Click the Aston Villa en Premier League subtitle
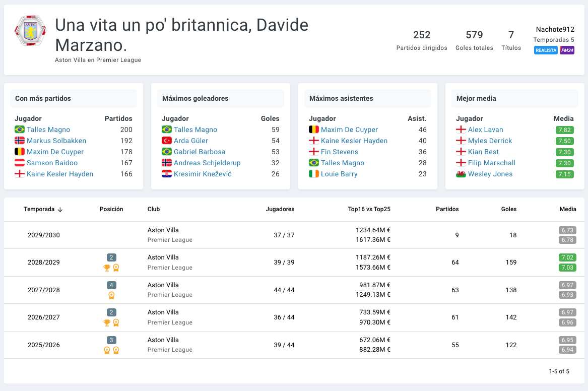588x391 pixels. tap(98, 60)
